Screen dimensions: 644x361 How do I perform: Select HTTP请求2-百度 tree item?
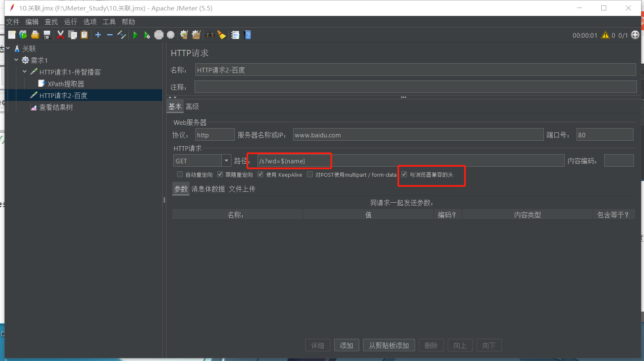pos(63,95)
